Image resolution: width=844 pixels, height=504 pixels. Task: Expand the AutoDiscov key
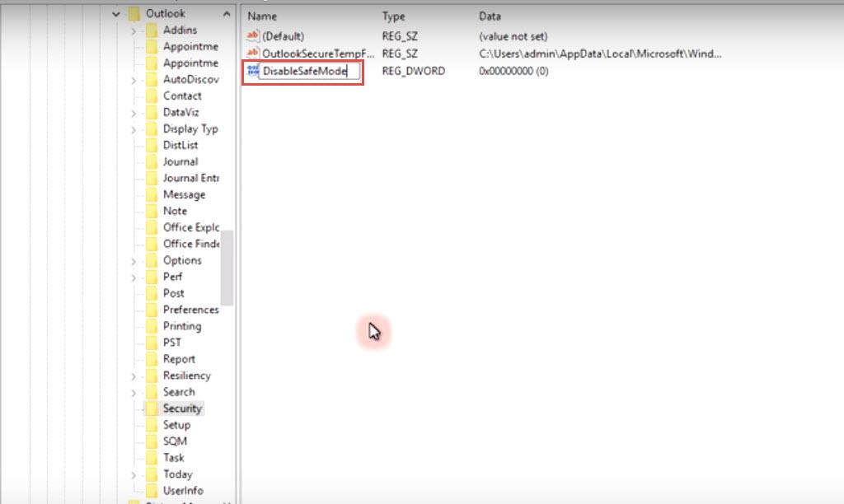(134, 80)
